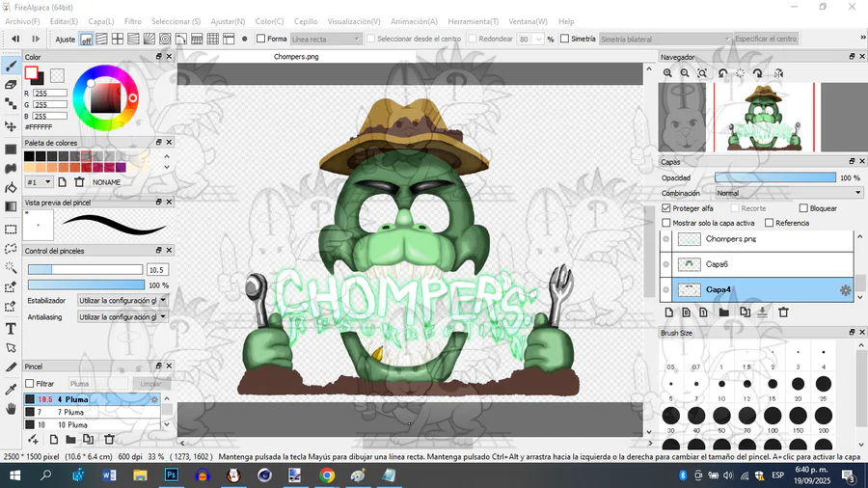Check the Referencia checkbox

(x=769, y=223)
